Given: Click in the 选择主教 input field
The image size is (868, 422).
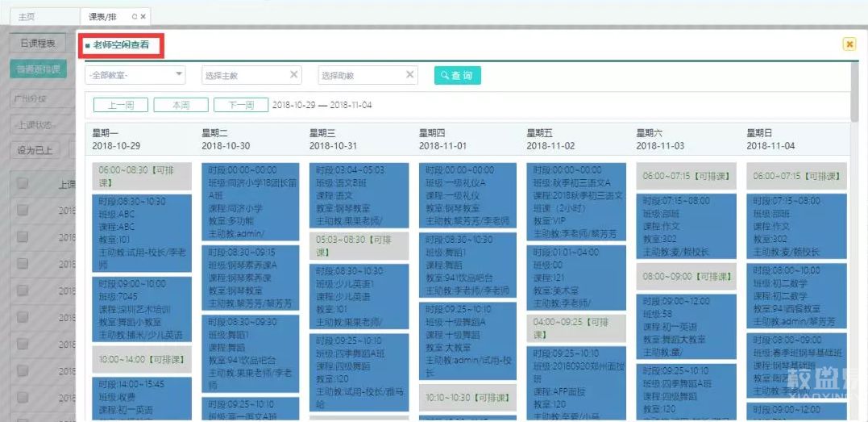Looking at the screenshot, I should pyautogui.click(x=243, y=75).
